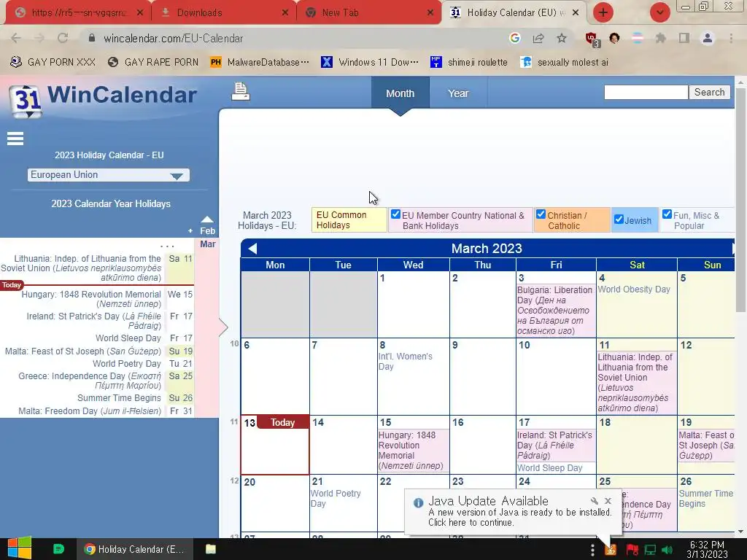Open the Windows Start button
The height and width of the screenshot is (560, 747).
(19, 548)
